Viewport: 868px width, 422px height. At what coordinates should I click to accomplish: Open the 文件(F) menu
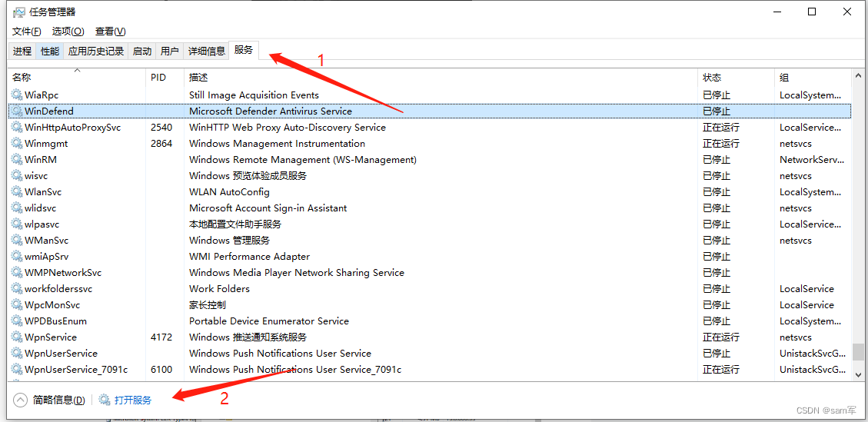click(x=27, y=32)
